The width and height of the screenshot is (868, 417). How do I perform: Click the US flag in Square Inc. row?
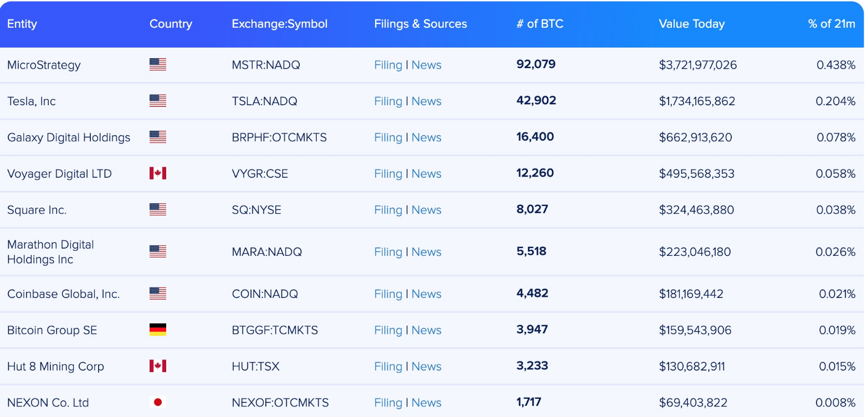158,209
